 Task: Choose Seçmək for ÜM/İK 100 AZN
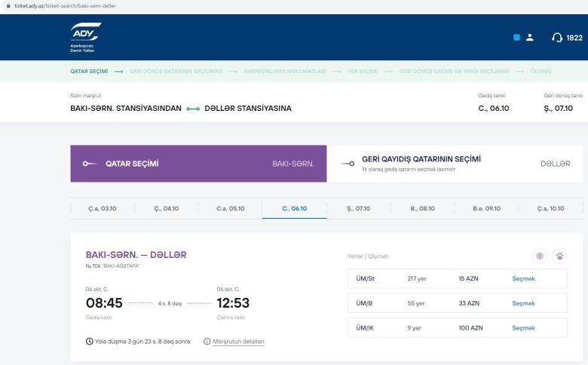click(523, 328)
